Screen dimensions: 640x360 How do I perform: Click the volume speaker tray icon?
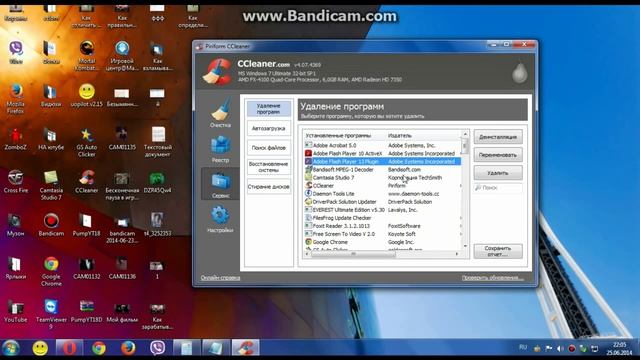[560, 349]
